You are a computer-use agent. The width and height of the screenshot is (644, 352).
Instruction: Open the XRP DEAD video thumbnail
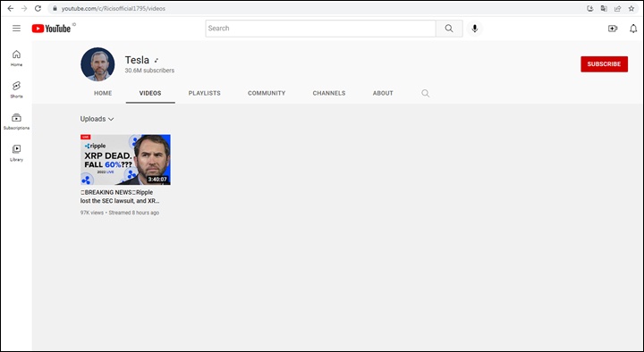point(125,160)
